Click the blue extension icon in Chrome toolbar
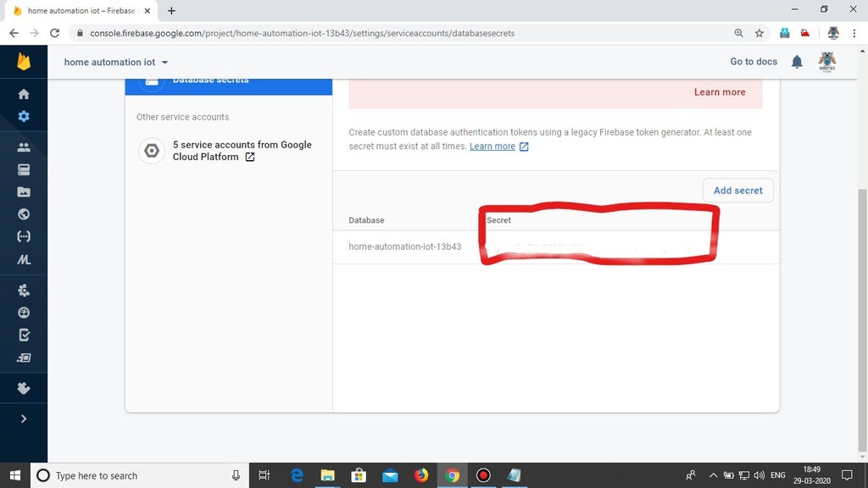This screenshot has width=868, height=488. coord(784,33)
